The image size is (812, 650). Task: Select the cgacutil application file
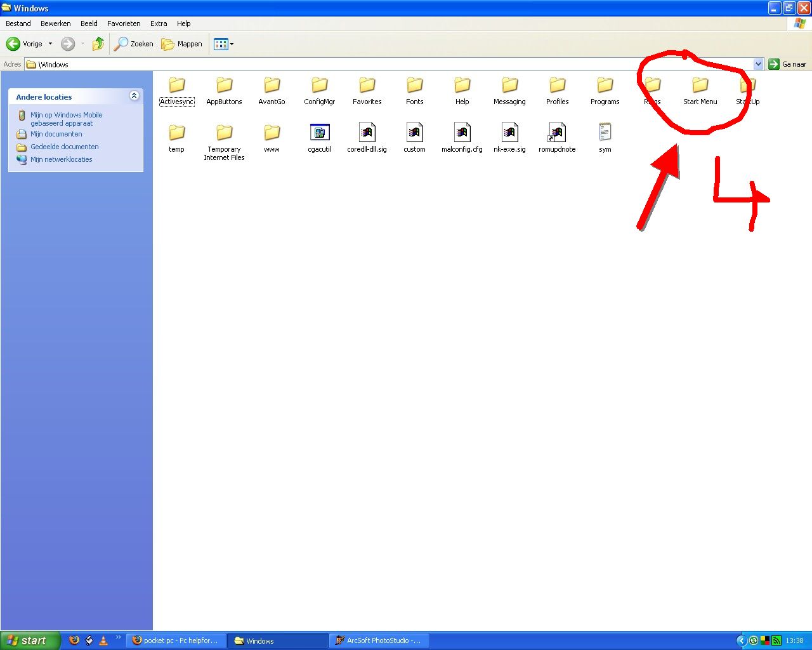pyautogui.click(x=319, y=138)
